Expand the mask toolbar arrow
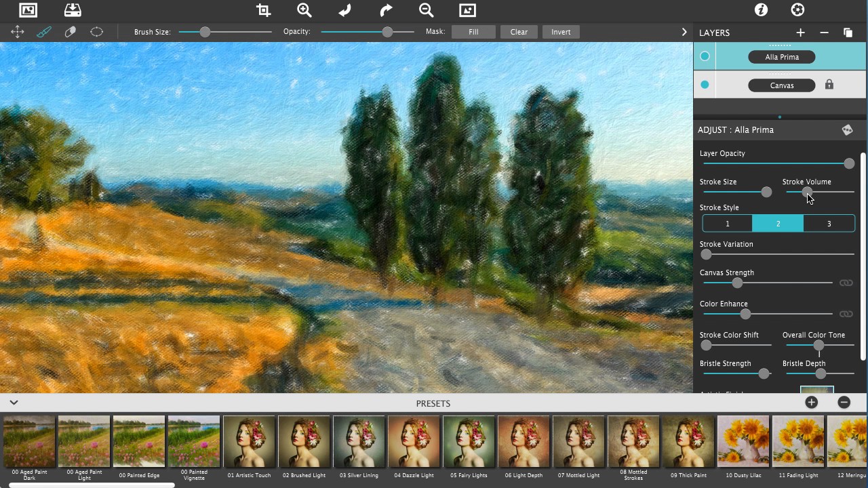868x488 pixels. pos(684,32)
